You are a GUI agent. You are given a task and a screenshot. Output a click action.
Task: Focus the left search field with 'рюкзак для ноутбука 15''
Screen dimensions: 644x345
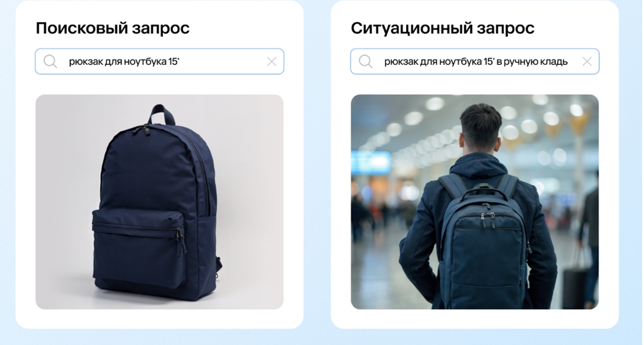coord(159,62)
